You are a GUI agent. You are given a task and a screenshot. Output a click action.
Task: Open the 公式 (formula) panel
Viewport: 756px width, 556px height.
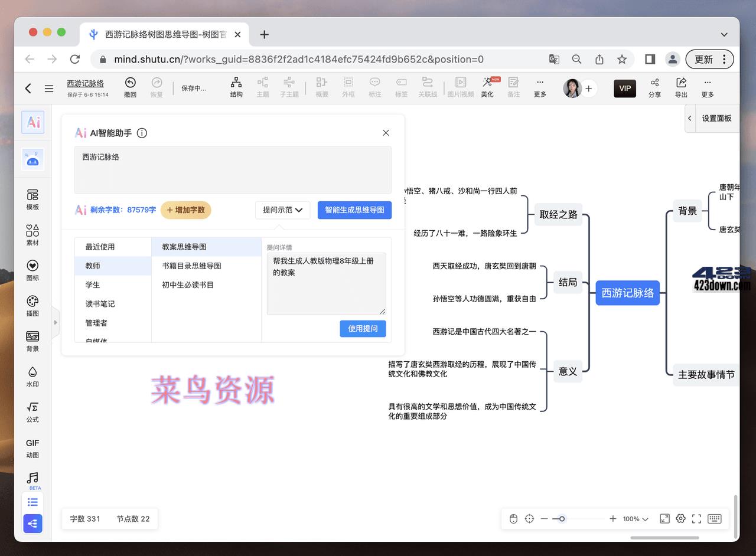coord(32,411)
